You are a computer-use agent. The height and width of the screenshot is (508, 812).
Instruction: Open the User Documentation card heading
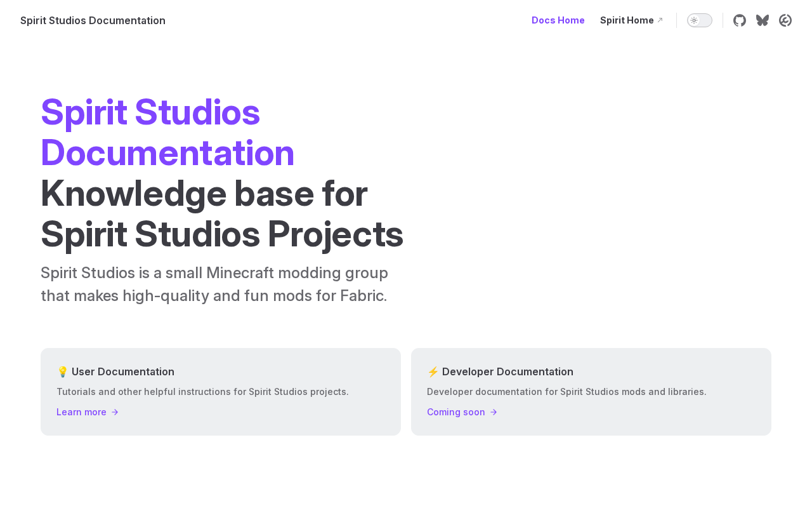(115, 371)
